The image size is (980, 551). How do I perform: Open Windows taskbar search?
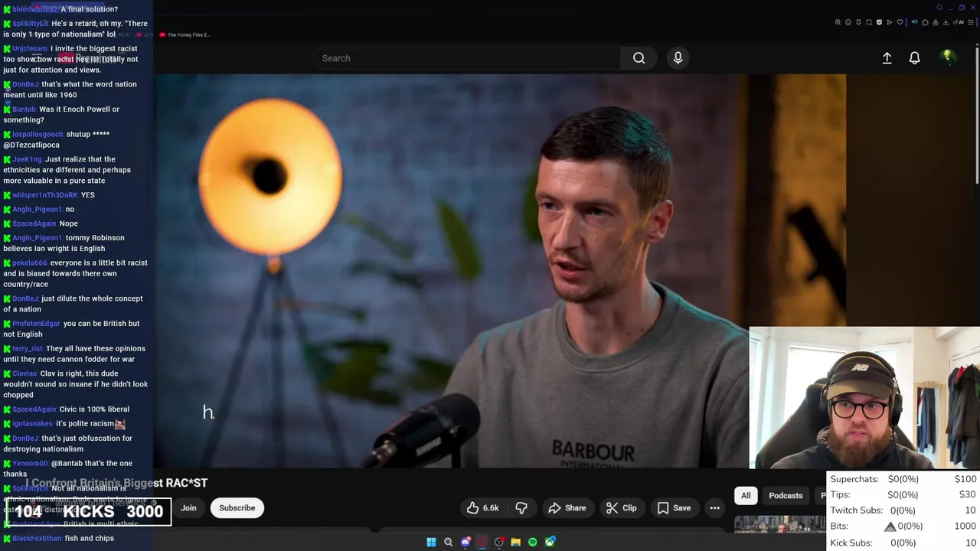point(449,542)
